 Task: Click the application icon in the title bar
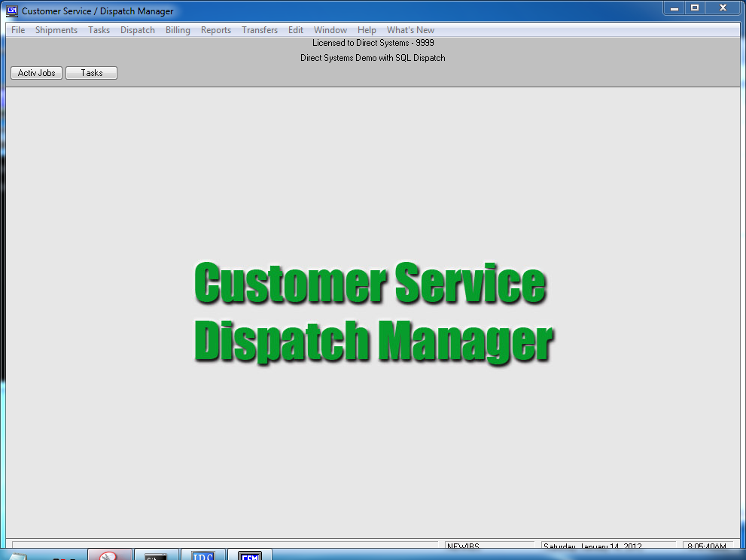coord(12,11)
